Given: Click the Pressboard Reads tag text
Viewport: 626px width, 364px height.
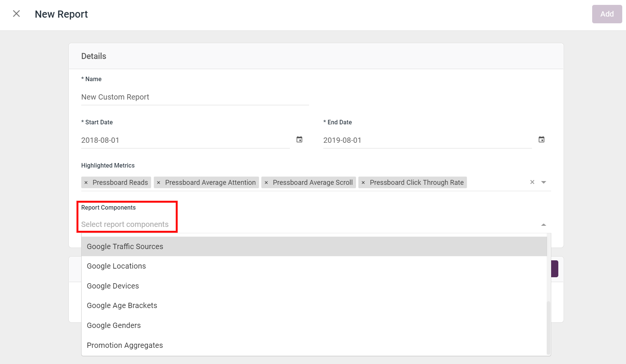Looking at the screenshot, I should [120, 183].
